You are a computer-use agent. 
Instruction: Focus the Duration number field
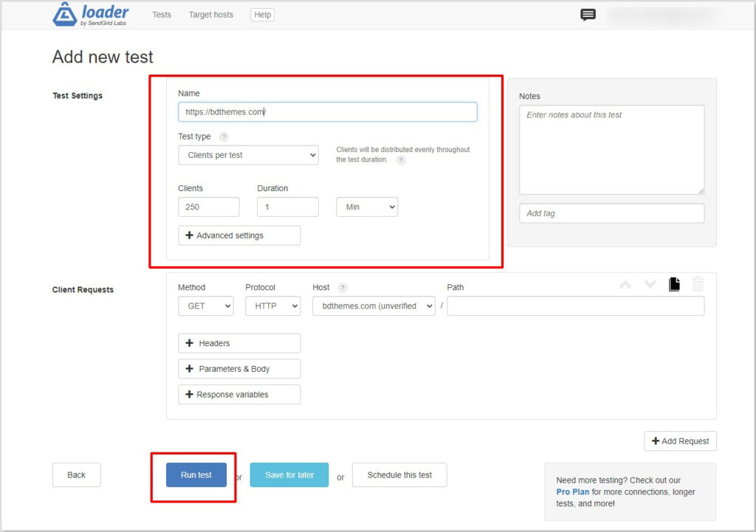(288, 207)
